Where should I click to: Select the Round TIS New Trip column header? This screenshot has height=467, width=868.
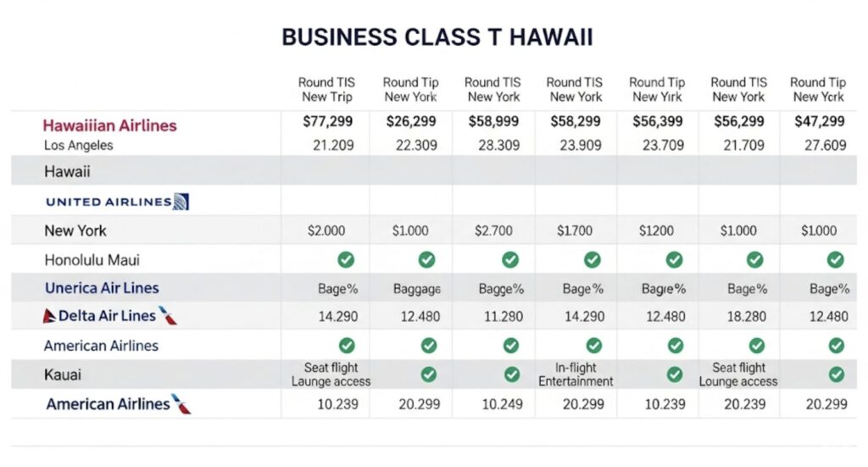coord(326,89)
